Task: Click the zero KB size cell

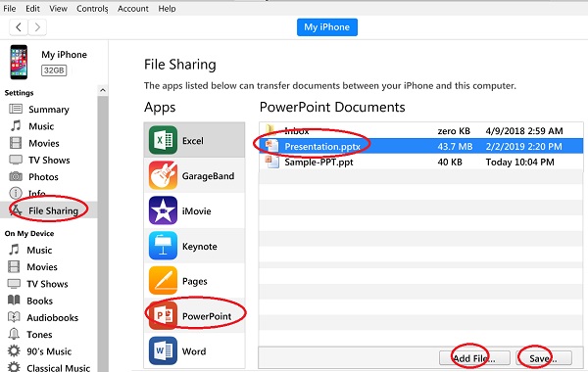Action: pos(454,131)
